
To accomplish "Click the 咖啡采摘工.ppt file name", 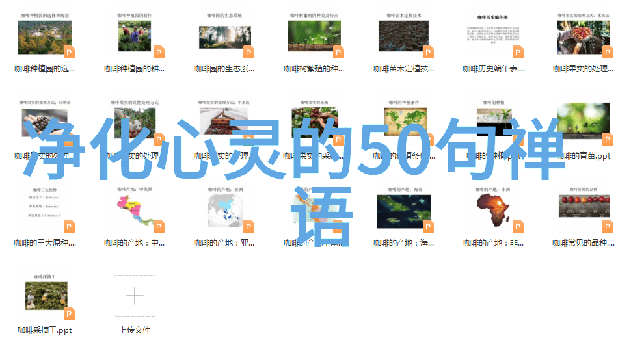I will coord(45,330).
